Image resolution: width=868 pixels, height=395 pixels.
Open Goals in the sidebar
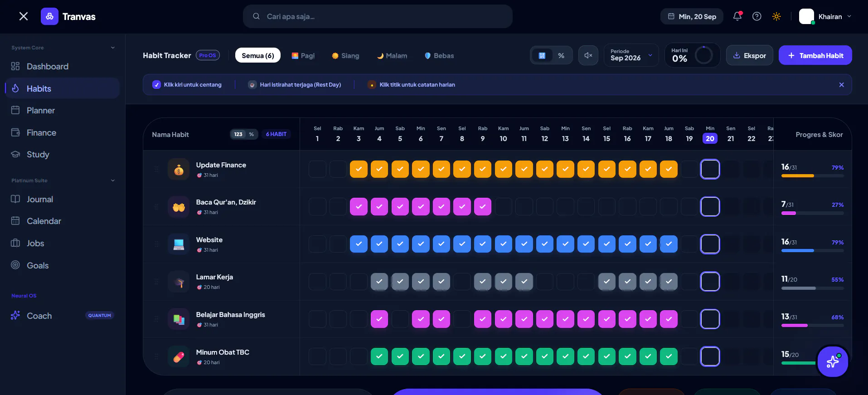click(63, 266)
